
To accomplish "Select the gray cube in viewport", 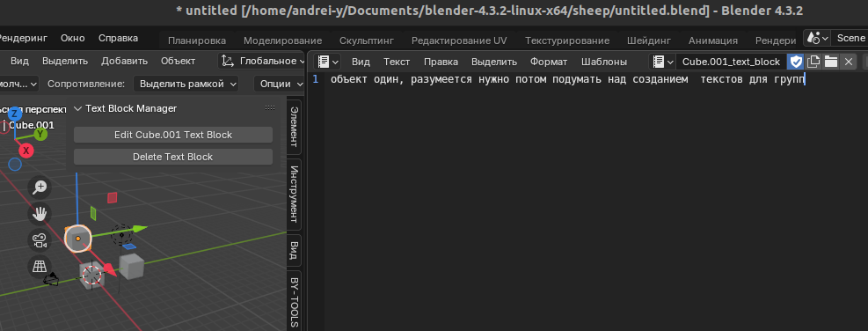I will coord(132,267).
